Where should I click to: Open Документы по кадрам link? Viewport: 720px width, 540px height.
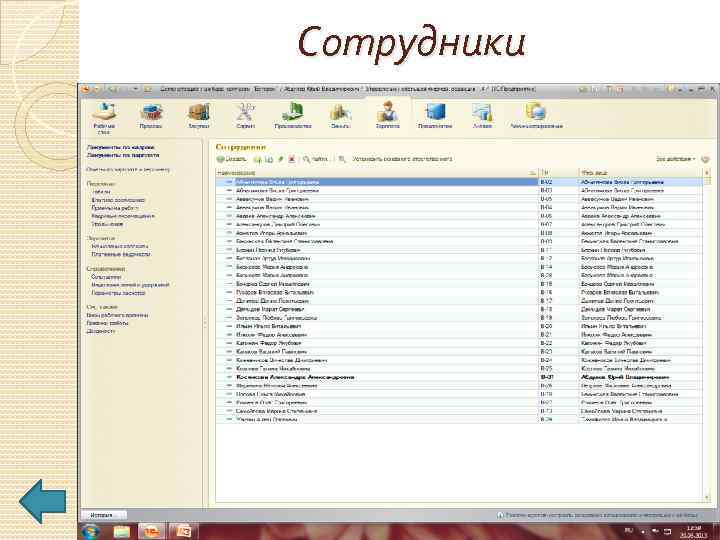[120, 147]
